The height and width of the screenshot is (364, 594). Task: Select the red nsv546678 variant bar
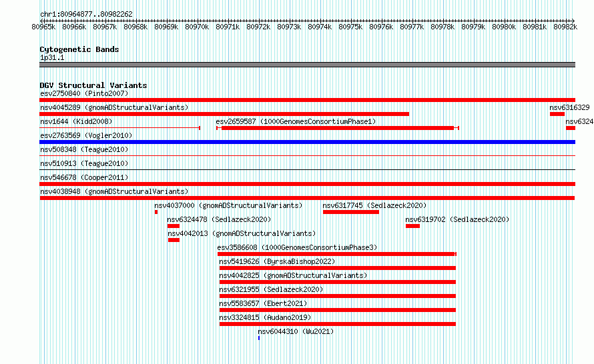[307, 184]
